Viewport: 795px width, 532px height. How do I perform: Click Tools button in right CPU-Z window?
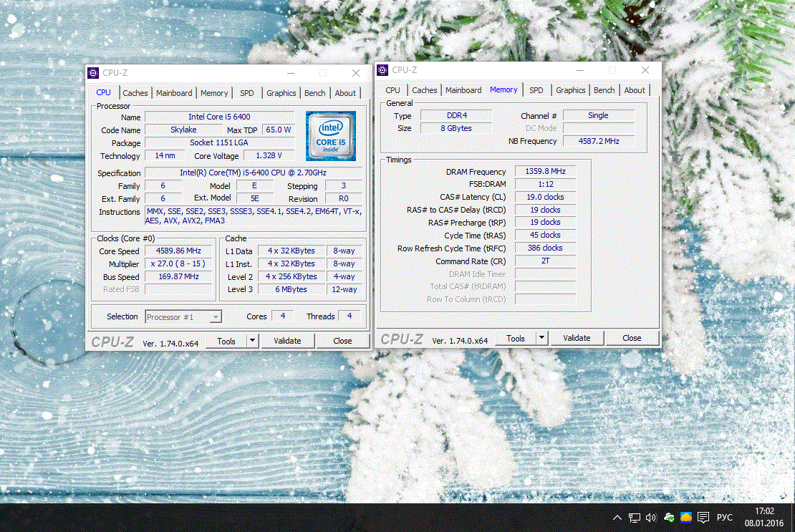point(516,338)
